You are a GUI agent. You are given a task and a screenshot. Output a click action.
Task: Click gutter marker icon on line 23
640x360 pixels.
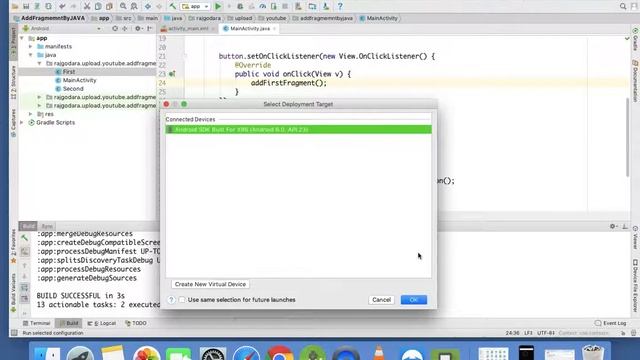pyautogui.click(x=172, y=74)
